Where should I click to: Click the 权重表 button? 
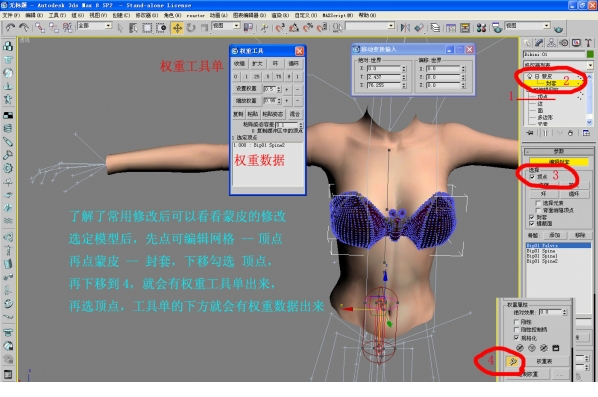(545, 361)
